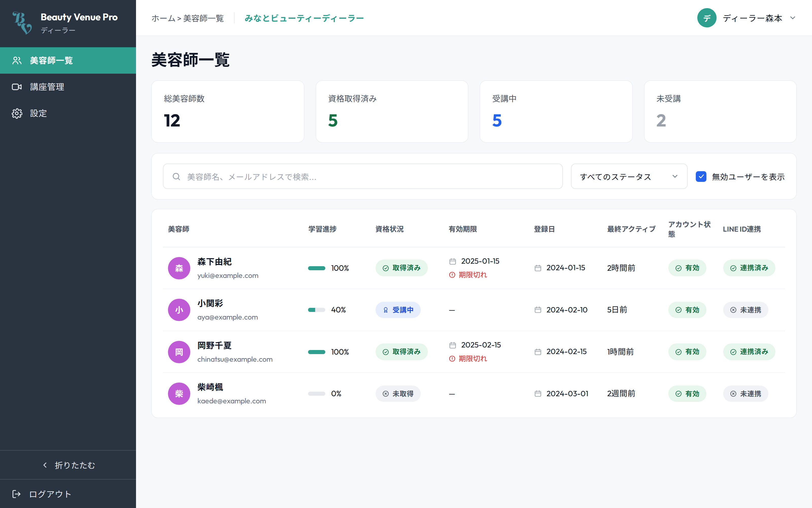Click the 0% progress bar of 柴崎楓
This screenshot has width=812, height=508.
point(316,393)
